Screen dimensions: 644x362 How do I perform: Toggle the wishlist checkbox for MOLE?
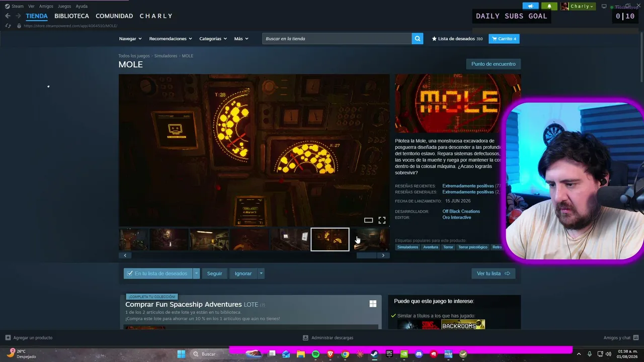pyautogui.click(x=130, y=274)
